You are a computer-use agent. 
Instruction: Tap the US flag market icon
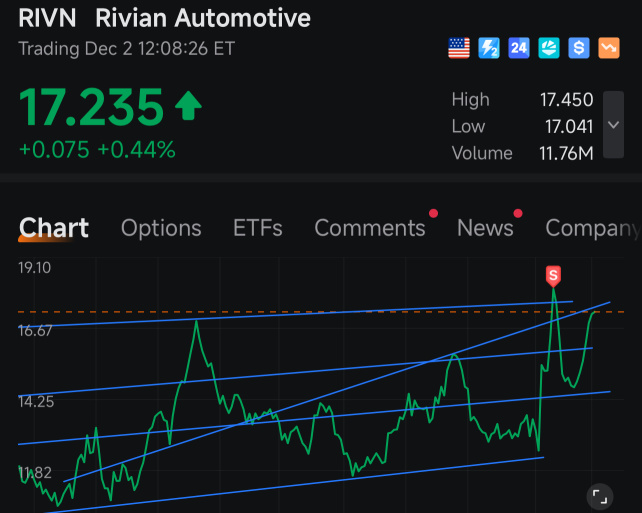[x=459, y=48]
